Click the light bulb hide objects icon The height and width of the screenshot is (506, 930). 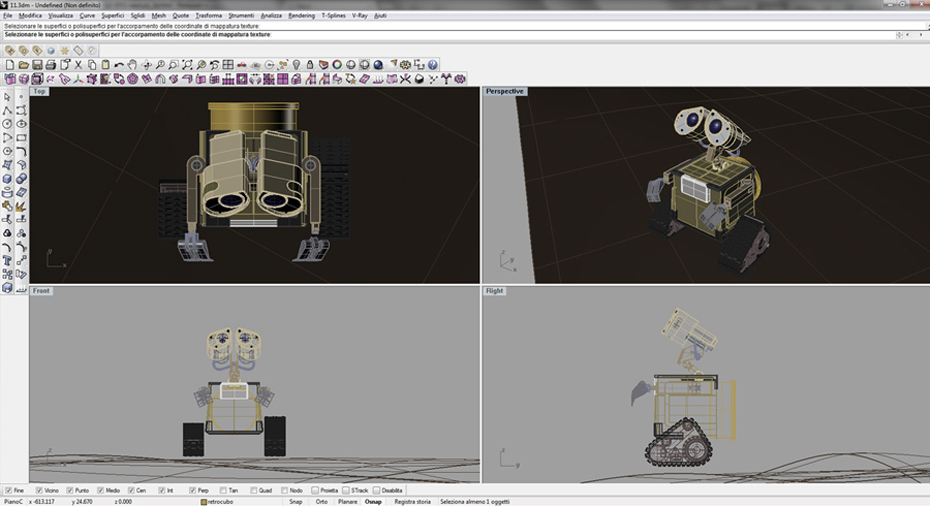(296, 65)
